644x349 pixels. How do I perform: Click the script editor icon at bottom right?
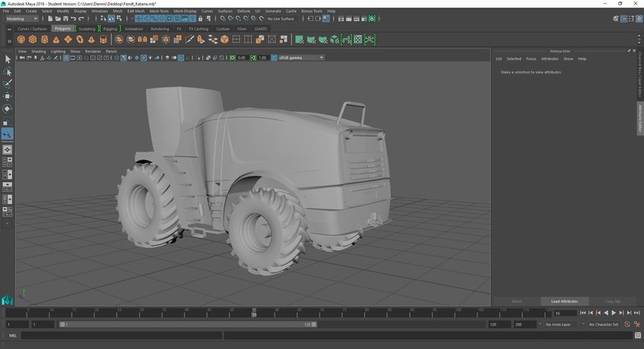[x=638, y=335]
